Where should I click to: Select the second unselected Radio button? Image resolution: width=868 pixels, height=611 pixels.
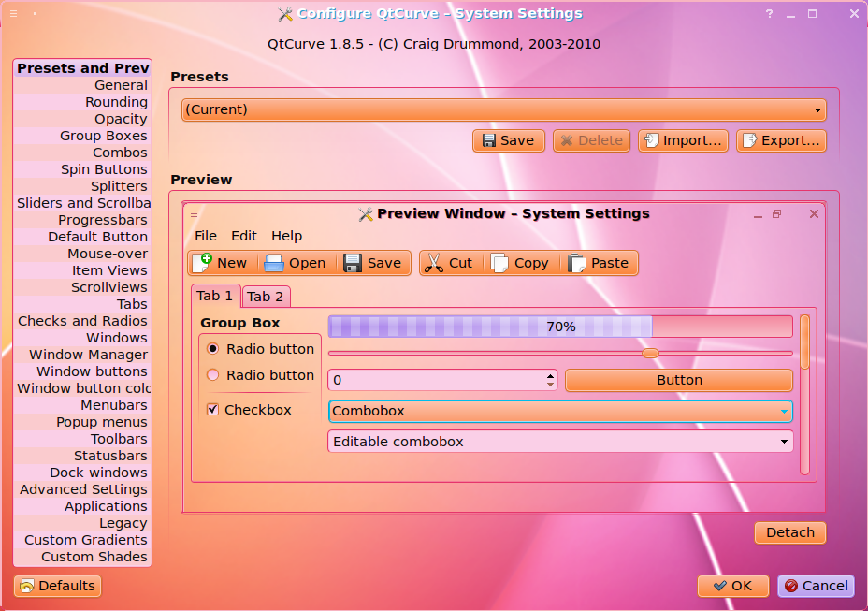point(212,375)
